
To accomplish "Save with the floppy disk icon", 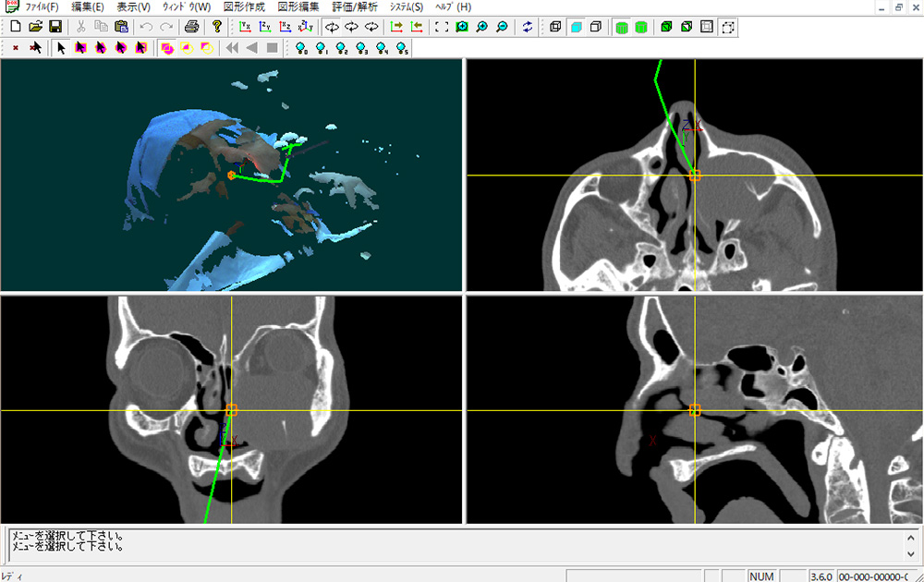I will 55,27.
